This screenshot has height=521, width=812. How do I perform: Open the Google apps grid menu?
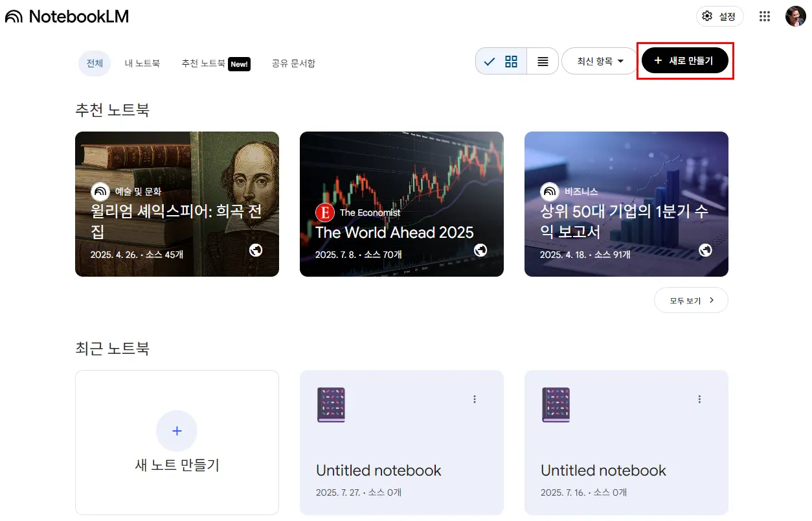(764, 16)
